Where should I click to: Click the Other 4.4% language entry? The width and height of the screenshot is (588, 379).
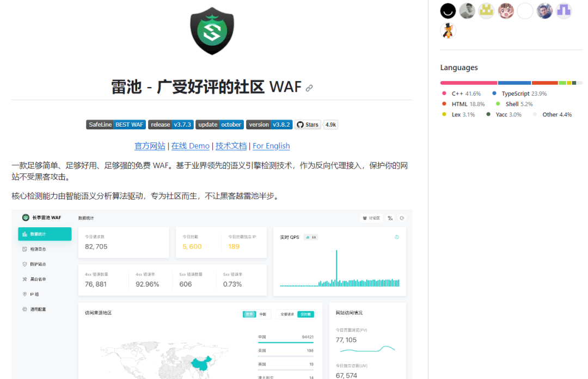[553, 115]
